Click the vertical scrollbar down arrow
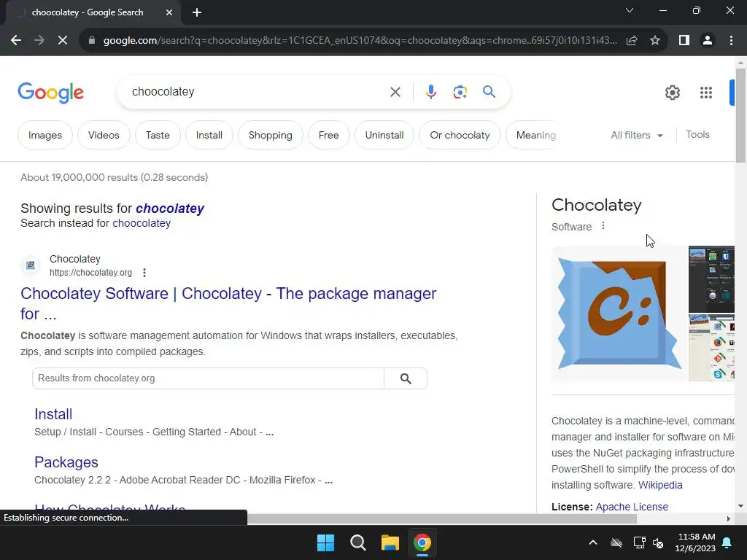 click(740, 506)
